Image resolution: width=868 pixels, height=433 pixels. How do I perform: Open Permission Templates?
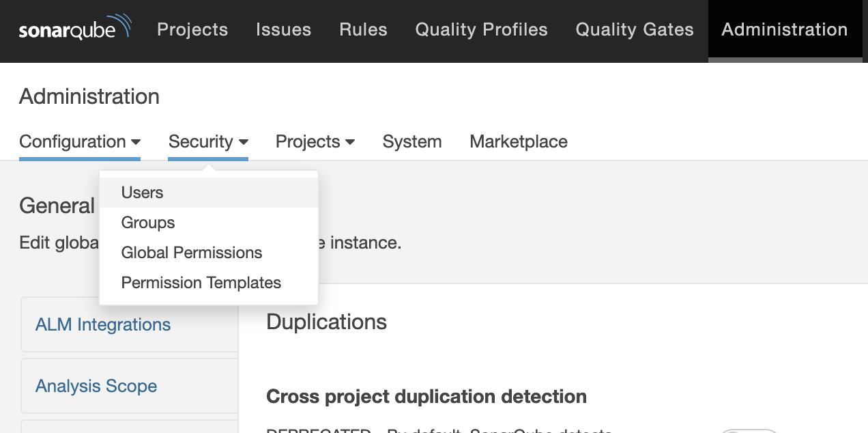pos(201,283)
